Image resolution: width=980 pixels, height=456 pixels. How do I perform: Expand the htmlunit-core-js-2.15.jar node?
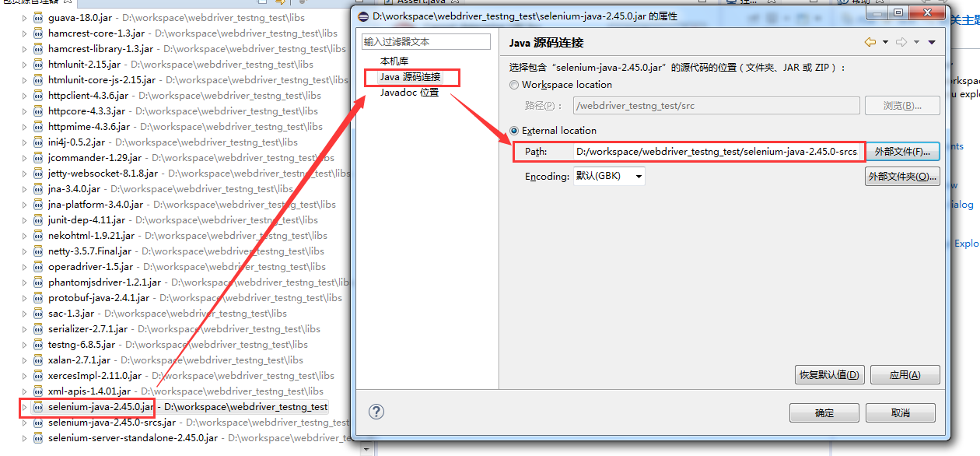pyautogui.click(x=24, y=79)
